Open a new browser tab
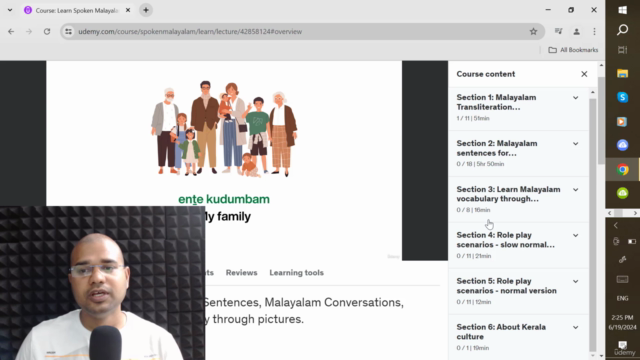The image size is (640, 360). tap(146, 10)
